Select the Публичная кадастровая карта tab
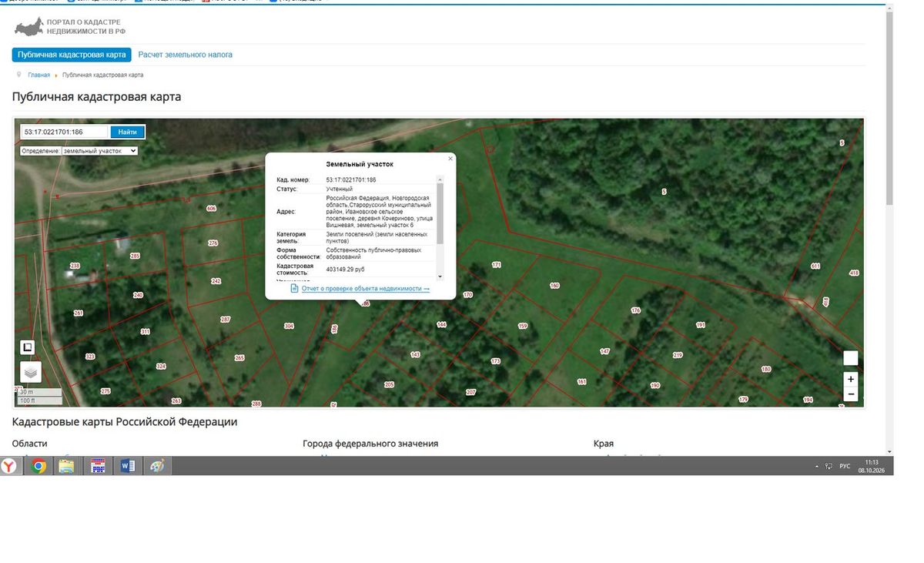The height and width of the screenshot is (563, 924). (72, 55)
